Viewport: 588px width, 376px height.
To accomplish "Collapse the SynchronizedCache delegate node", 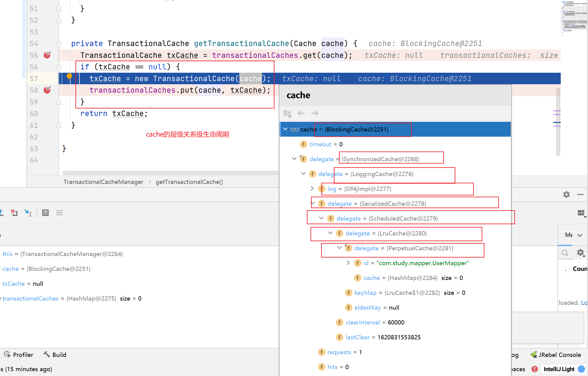I will point(294,159).
